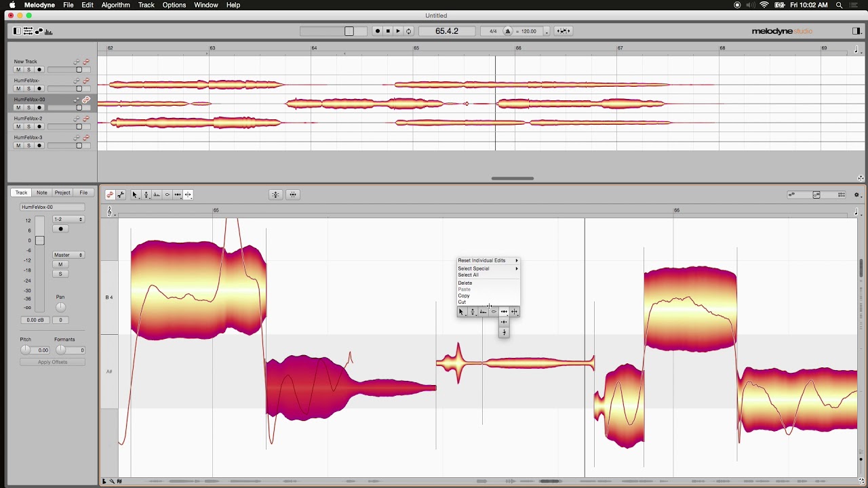This screenshot has width=868, height=488.
Task: Toggle solo S in track inspector
Action: (60, 274)
